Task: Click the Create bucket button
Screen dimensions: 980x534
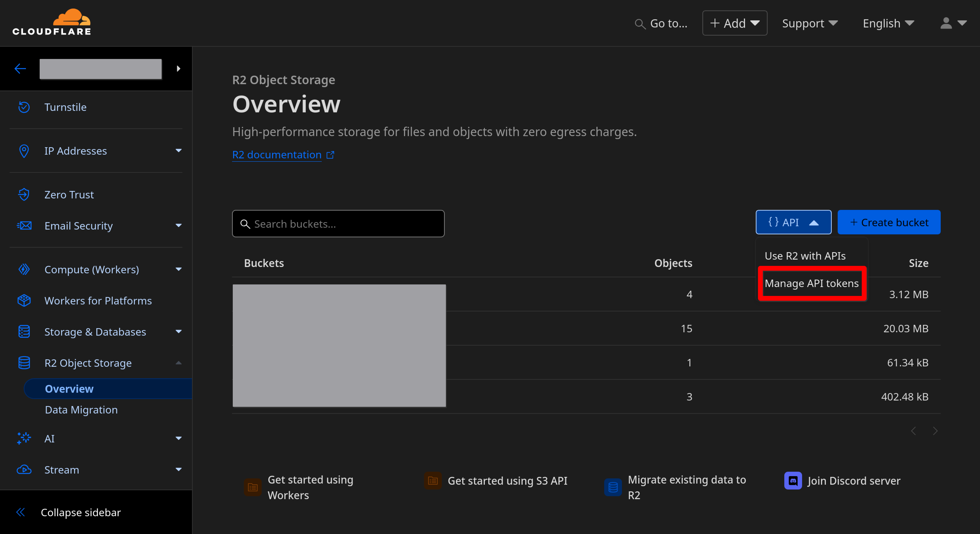Action: [889, 222]
